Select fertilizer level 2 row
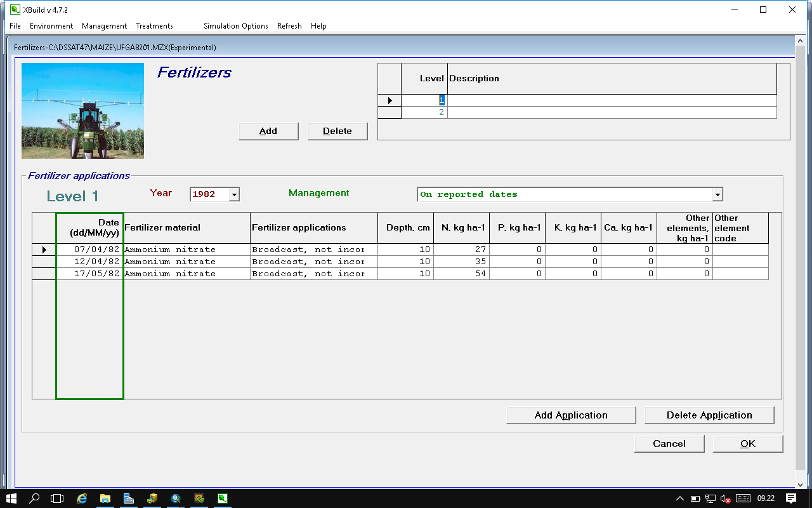Image resolution: width=812 pixels, height=508 pixels. [x=424, y=112]
